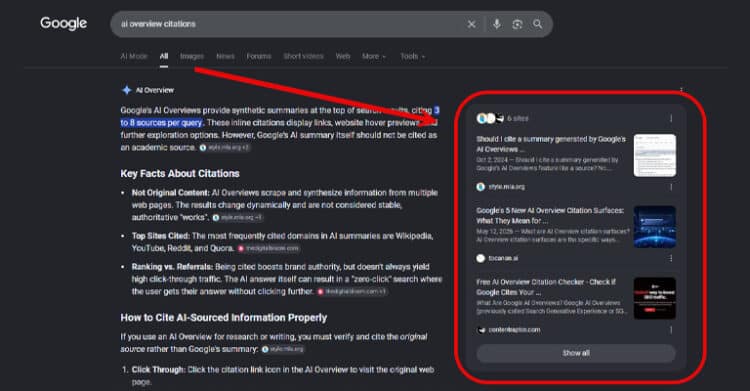
Task: Click the contentraptor.com site favicon
Action: [481, 330]
